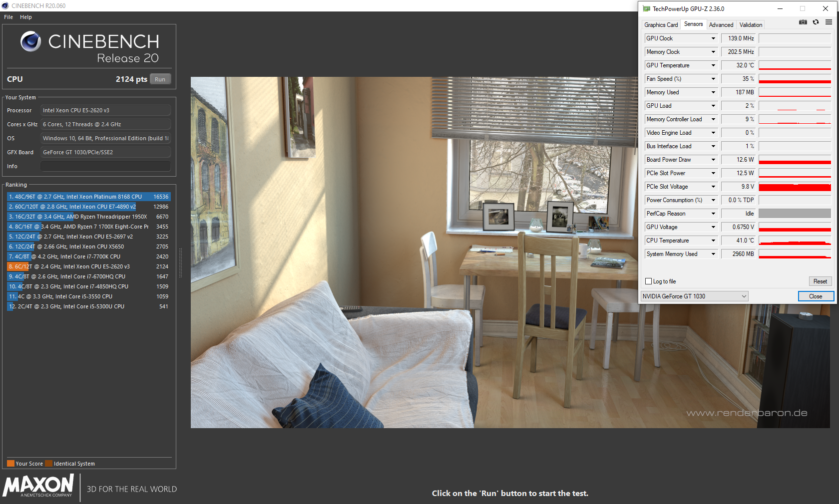Enable the Log to file checkbox
The width and height of the screenshot is (839, 504).
pos(649,281)
